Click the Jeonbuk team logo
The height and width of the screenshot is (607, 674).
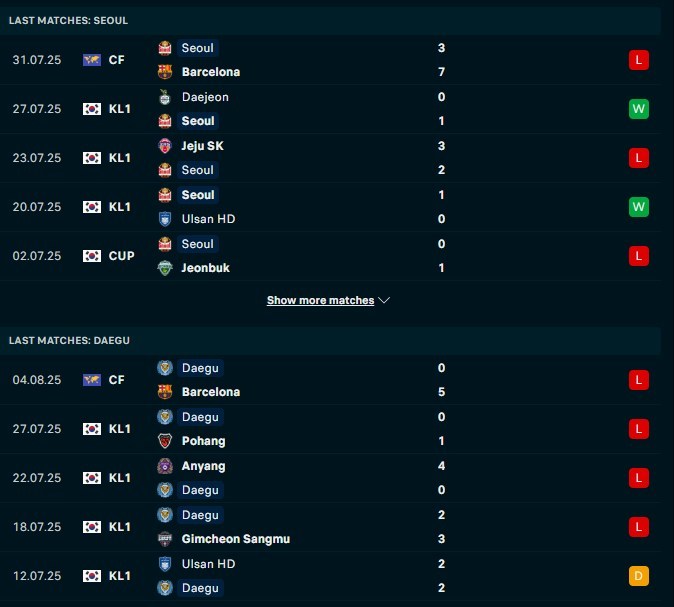tap(165, 268)
